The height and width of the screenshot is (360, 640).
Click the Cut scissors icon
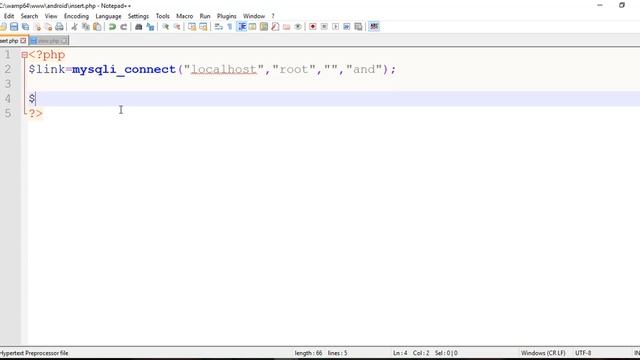click(x=74, y=27)
